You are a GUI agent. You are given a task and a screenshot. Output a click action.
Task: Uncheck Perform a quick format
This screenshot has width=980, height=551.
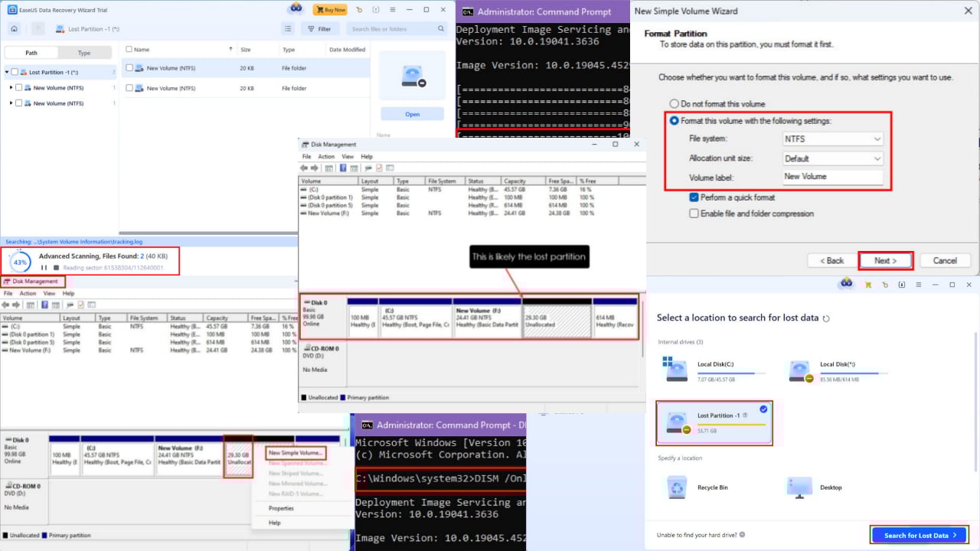694,197
